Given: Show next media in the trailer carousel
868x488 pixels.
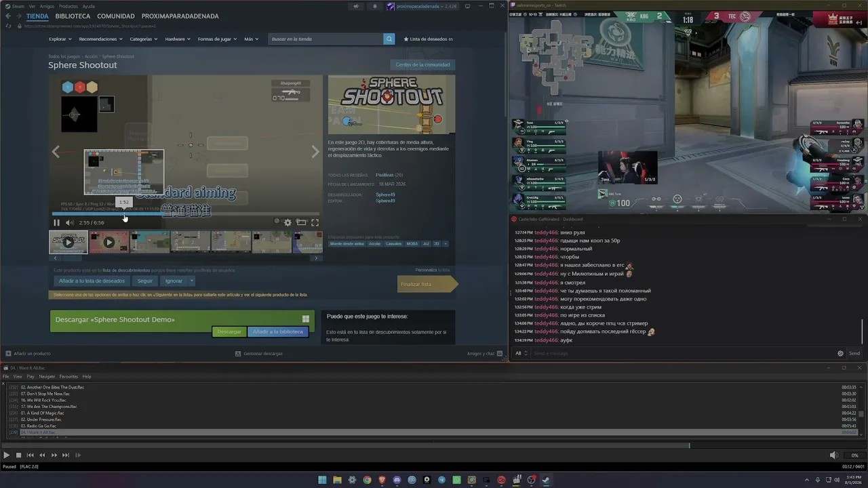Looking at the screenshot, I should [315, 152].
